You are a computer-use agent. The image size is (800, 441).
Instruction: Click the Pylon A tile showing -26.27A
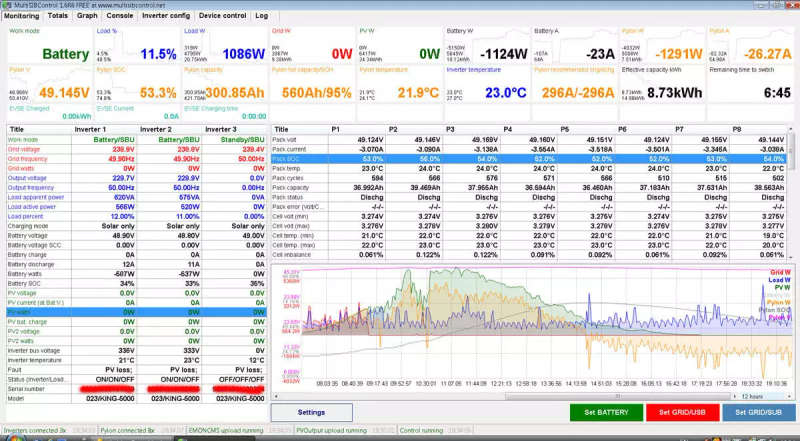pos(750,45)
